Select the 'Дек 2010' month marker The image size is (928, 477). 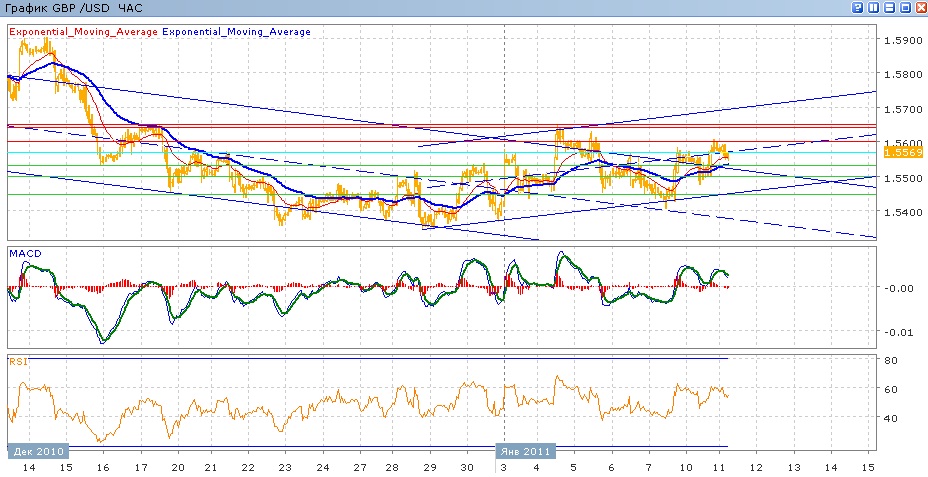tap(38, 451)
